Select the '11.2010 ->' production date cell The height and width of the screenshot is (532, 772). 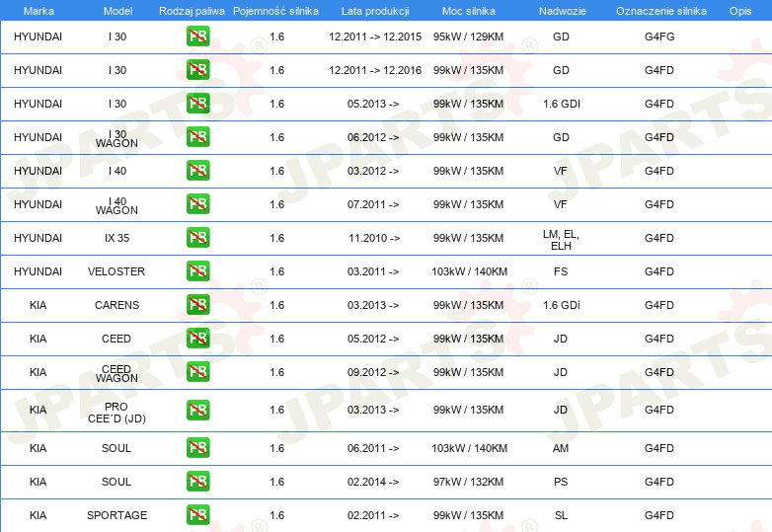pyautogui.click(x=374, y=238)
